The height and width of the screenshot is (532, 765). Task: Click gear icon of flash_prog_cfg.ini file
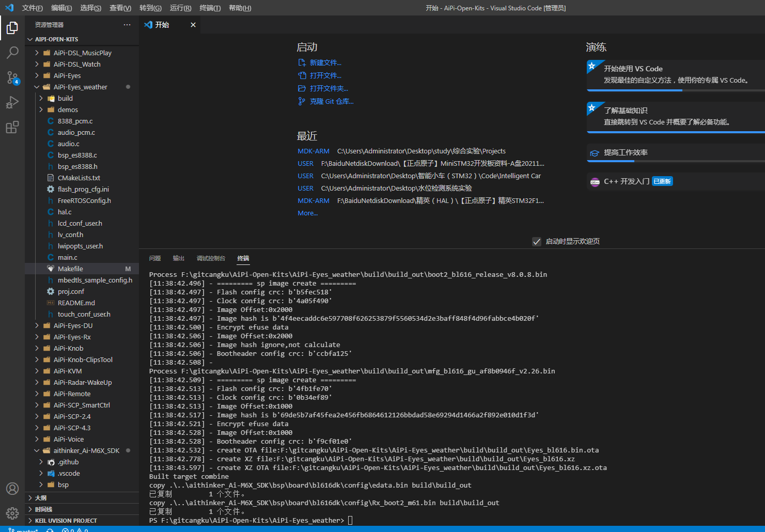pos(51,189)
